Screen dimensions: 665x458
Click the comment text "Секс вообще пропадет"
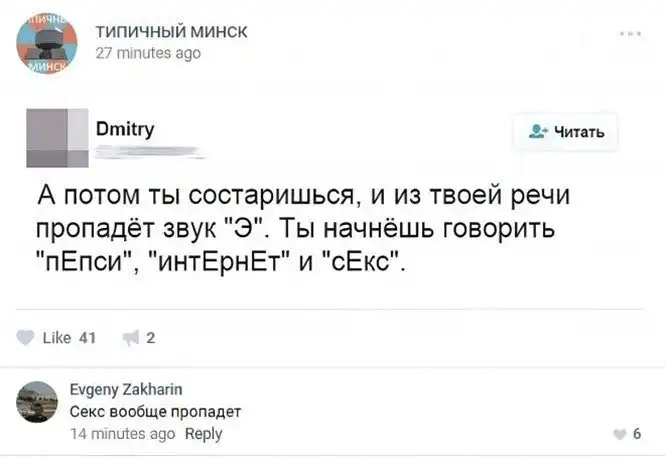click(x=136, y=410)
